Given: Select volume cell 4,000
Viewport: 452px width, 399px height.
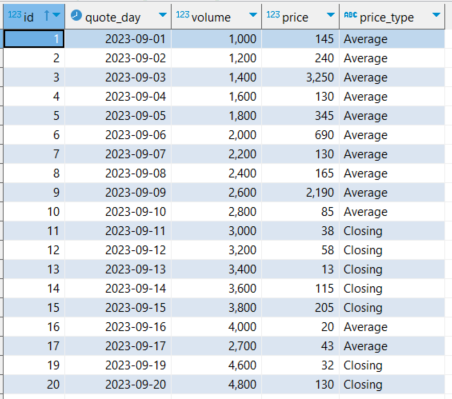Looking at the screenshot, I should pos(217,327).
